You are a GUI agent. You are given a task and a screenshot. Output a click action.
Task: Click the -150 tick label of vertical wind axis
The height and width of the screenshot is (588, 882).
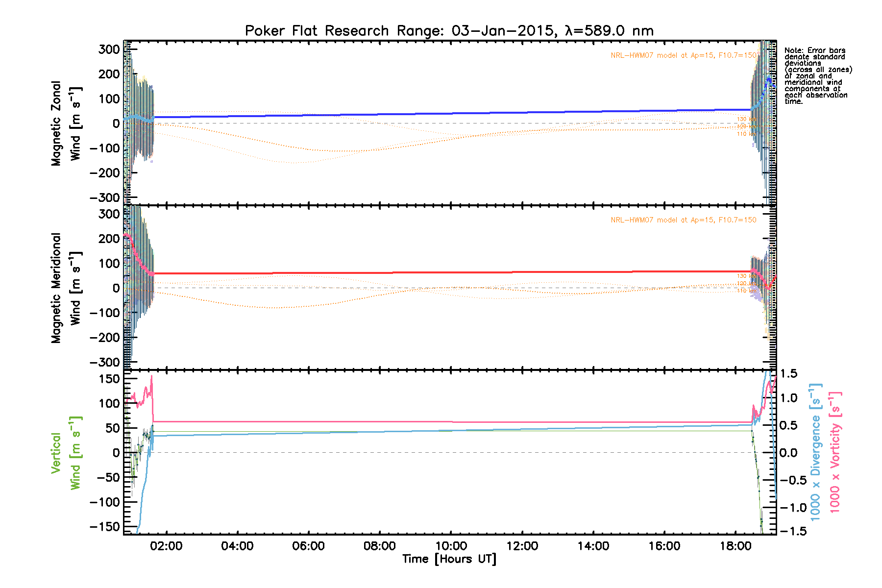(105, 527)
